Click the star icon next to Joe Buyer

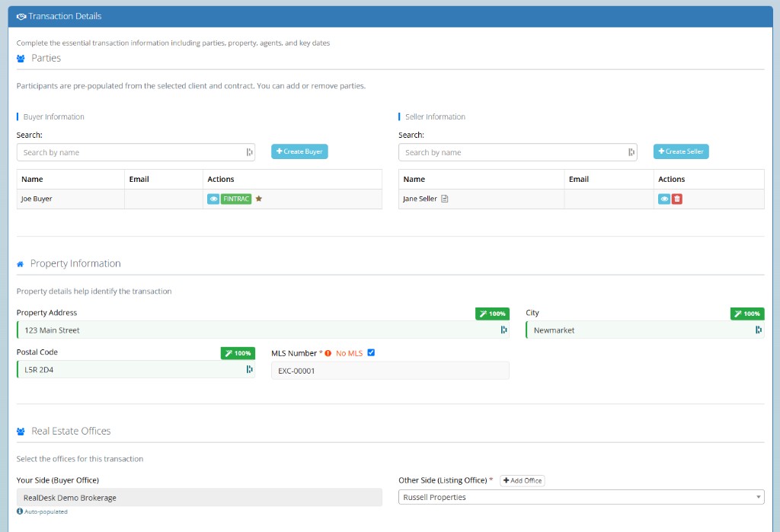coord(259,199)
